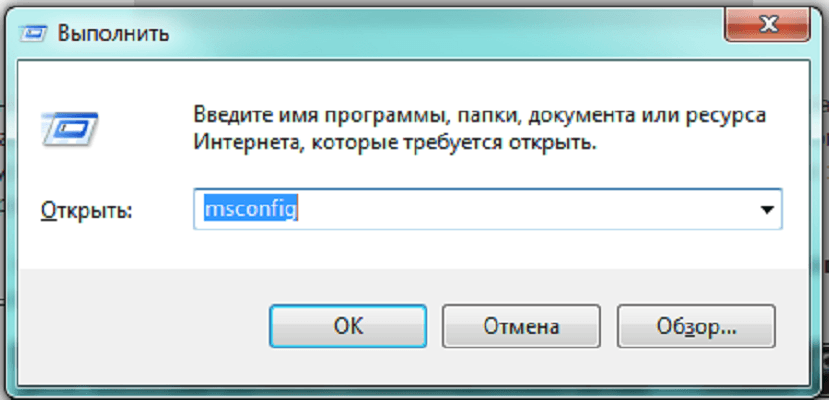Click the Отмена button
The width and height of the screenshot is (829, 400).
coord(521,326)
